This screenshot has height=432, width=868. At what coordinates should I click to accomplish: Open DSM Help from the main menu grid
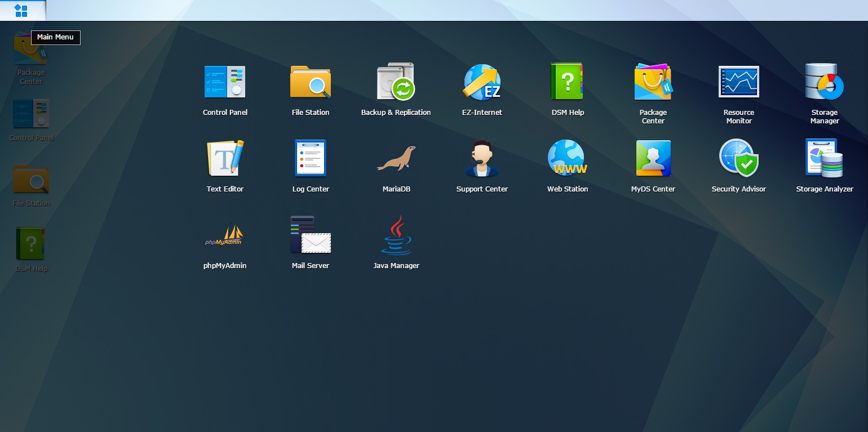(568, 82)
